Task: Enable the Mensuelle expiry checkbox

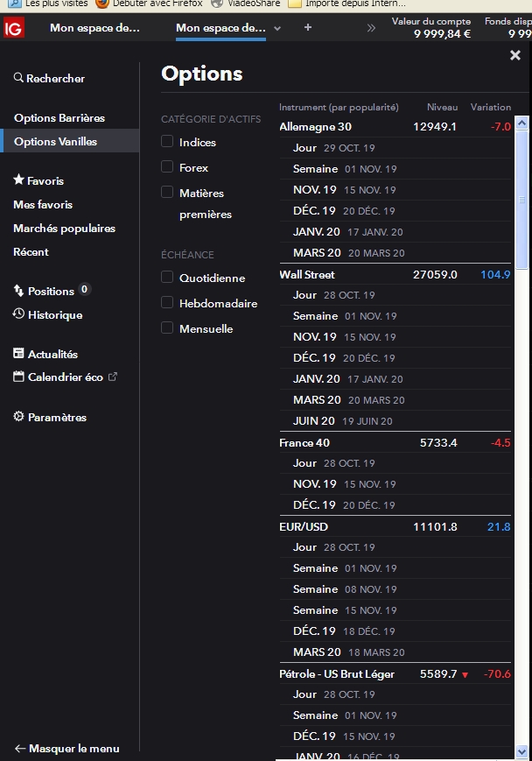Action: tap(167, 328)
